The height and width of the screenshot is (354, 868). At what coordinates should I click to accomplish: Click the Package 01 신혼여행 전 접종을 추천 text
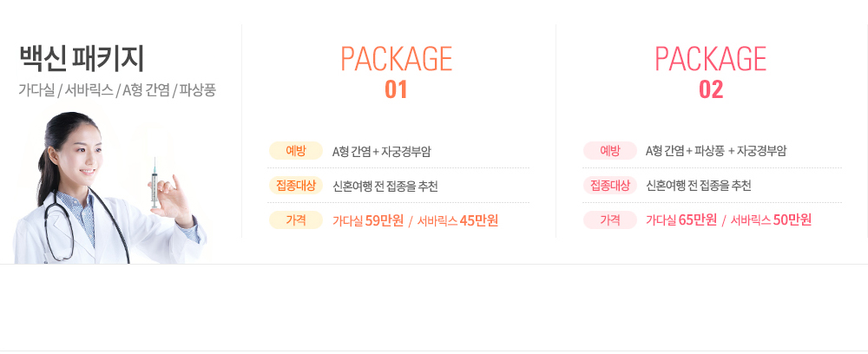385,187
